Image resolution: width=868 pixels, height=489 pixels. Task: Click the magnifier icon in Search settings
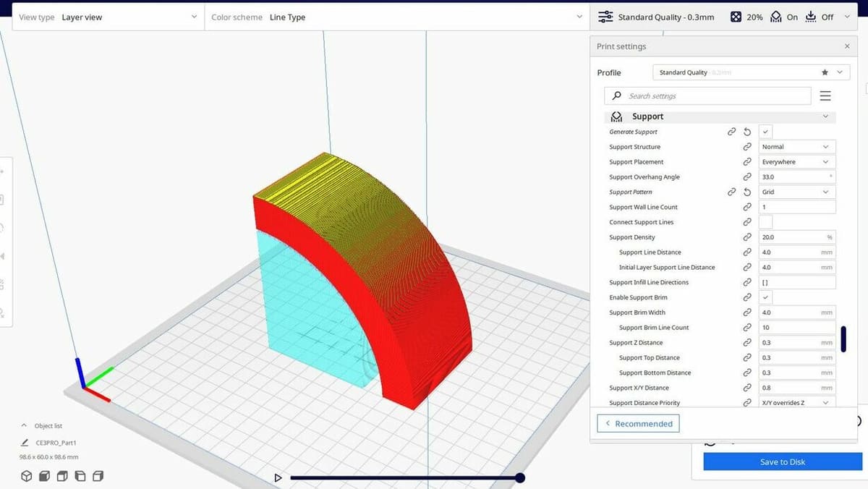(616, 95)
